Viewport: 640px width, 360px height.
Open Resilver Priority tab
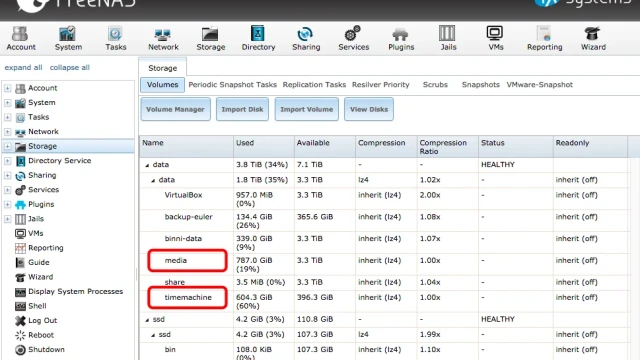pos(380,84)
